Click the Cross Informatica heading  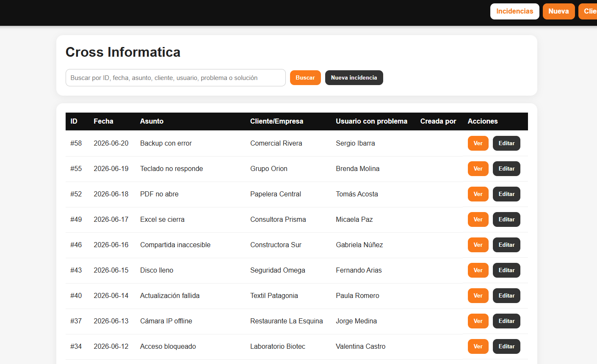123,52
